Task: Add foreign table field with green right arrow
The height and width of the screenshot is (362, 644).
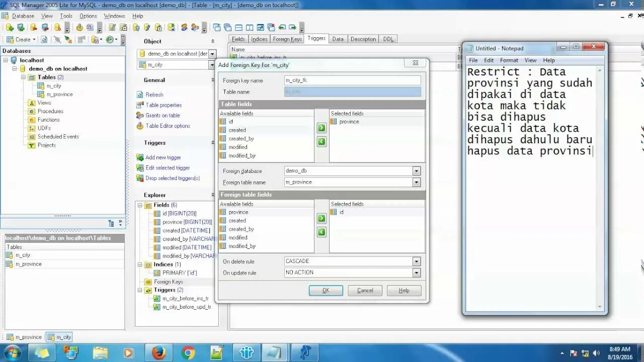Action: coord(321,219)
